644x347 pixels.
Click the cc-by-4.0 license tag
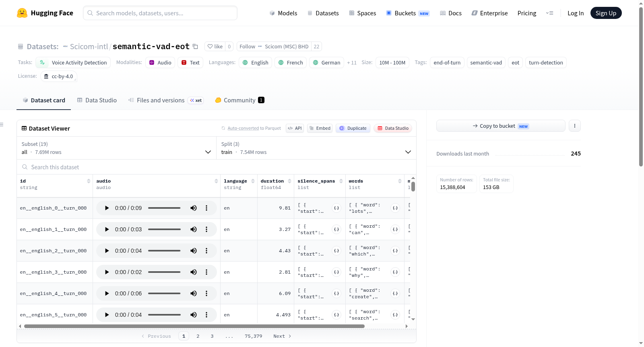point(59,76)
